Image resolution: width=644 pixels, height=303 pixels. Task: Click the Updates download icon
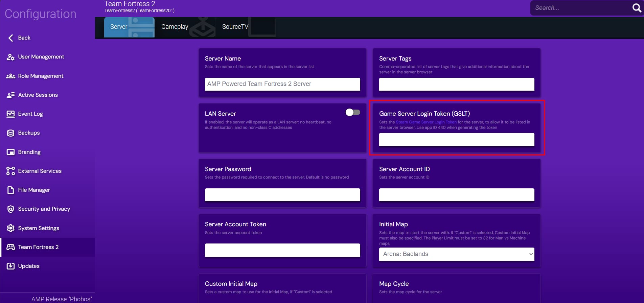point(11,266)
